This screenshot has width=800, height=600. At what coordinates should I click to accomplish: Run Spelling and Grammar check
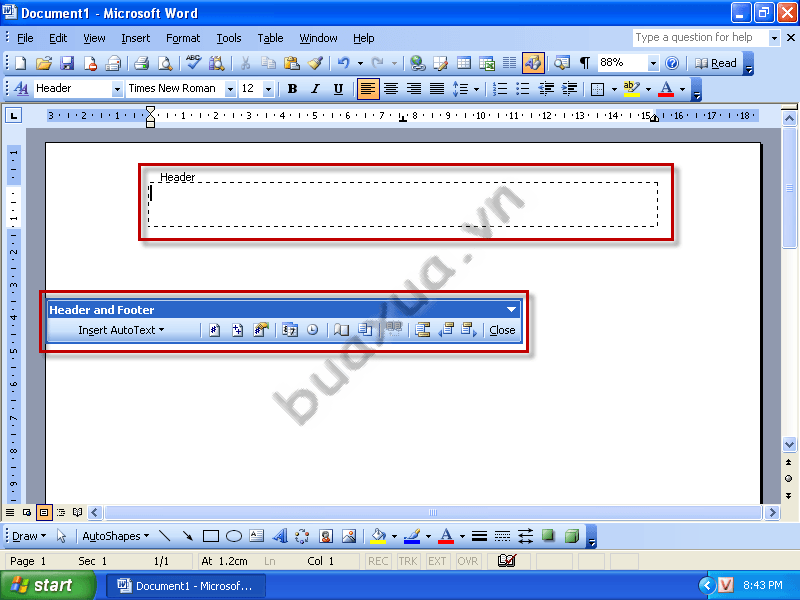coord(193,63)
